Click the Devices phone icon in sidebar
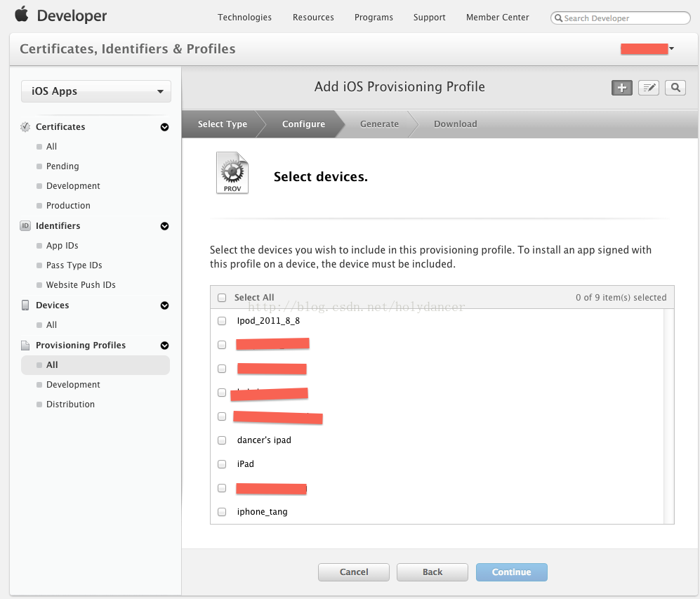This screenshot has height=599, width=700. 25,305
